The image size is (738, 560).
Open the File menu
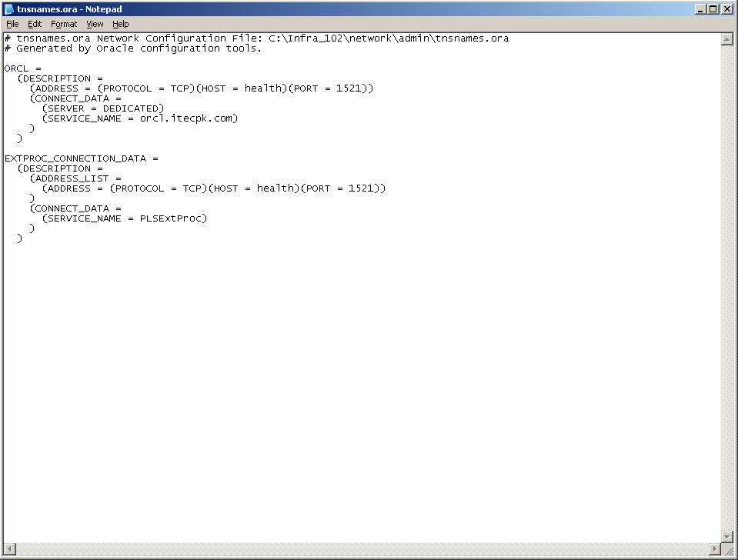click(x=12, y=24)
